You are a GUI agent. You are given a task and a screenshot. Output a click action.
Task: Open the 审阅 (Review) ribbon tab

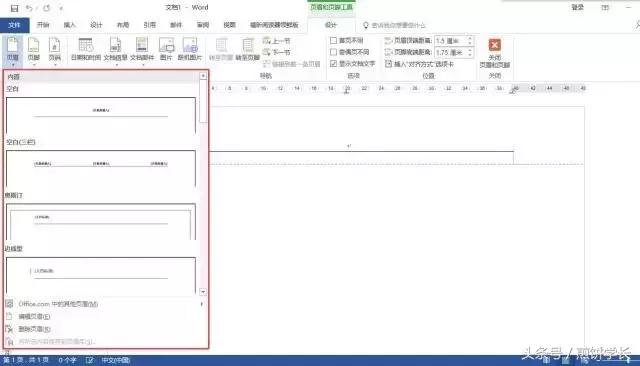tap(203, 25)
